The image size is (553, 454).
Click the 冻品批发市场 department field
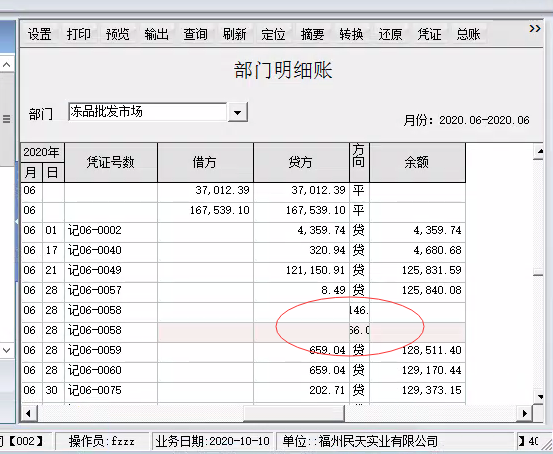[x=148, y=112]
